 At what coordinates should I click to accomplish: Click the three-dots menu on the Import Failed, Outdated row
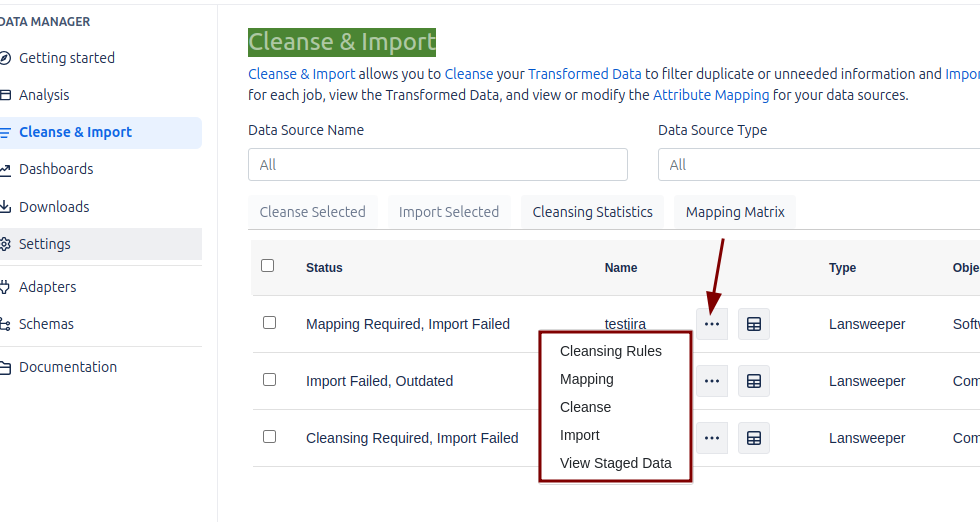click(712, 381)
